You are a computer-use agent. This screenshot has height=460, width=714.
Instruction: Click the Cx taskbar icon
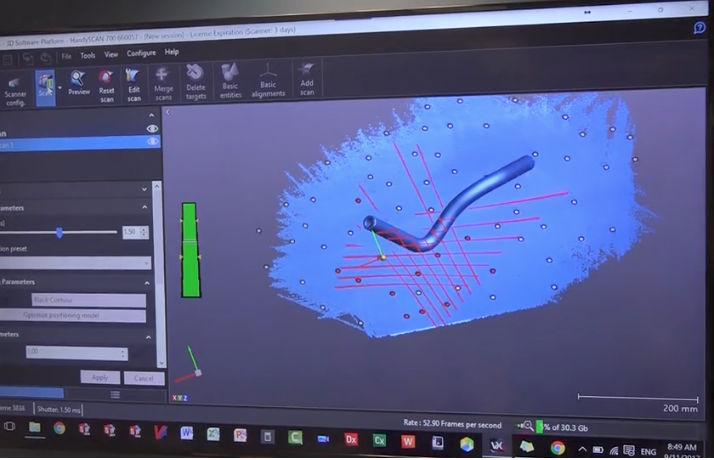pos(379,440)
